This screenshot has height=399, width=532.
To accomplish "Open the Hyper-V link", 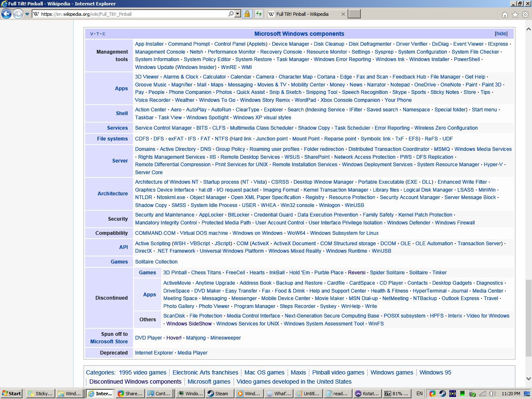I will click(x=493, y=165).
